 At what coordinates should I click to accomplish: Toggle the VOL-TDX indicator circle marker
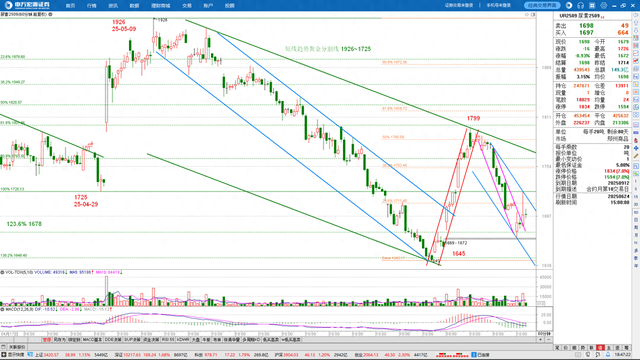(x=2, y=272)
